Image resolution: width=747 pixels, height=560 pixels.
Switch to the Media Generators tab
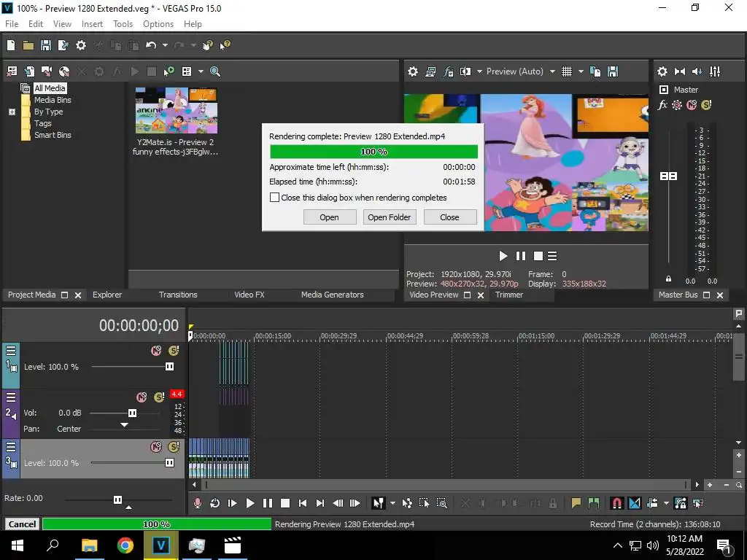pos(332,295)
